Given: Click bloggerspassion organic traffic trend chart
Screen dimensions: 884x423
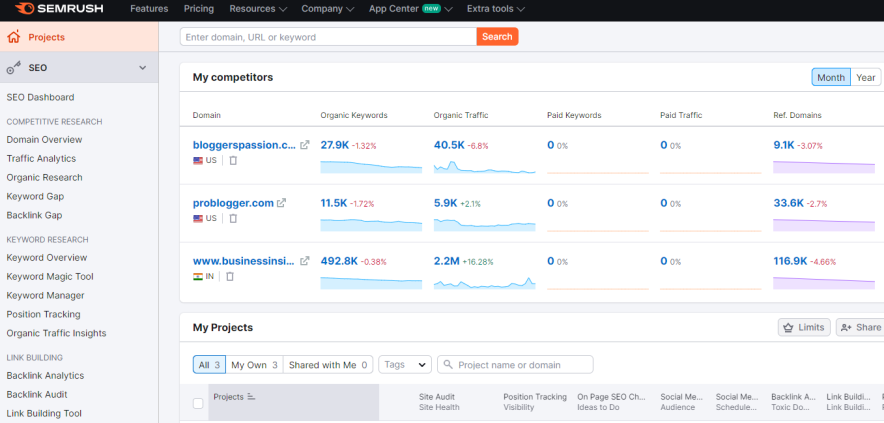Looking at the screenshot, I should pos(484,167).
